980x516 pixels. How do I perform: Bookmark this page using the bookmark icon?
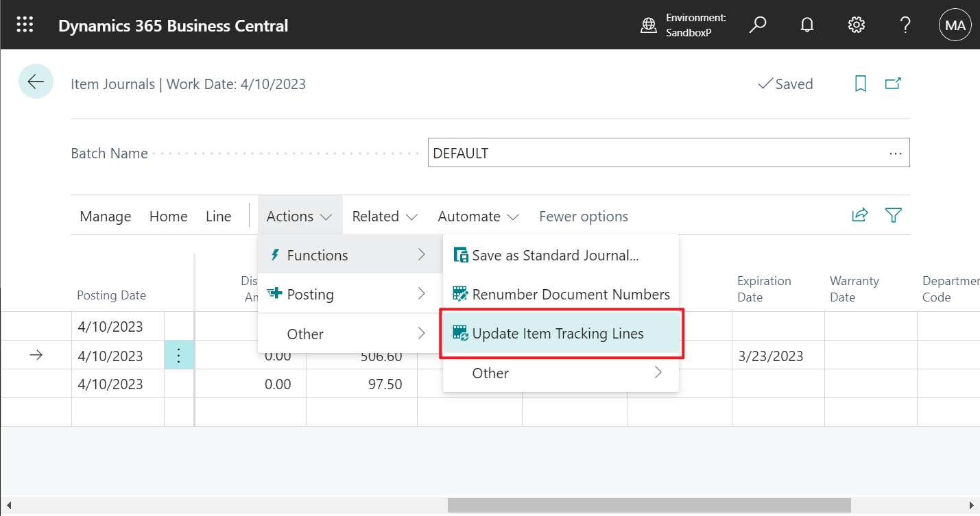tap(860, 83)
